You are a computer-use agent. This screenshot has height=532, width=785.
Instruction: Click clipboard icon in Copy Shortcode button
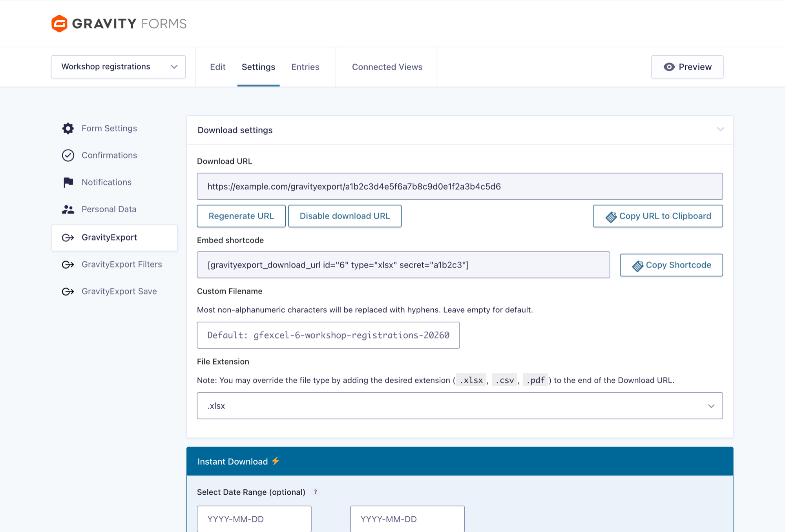coord(637,266)
